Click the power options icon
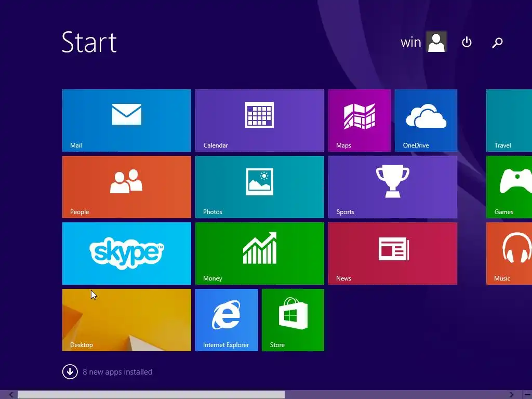 (467, 42)
